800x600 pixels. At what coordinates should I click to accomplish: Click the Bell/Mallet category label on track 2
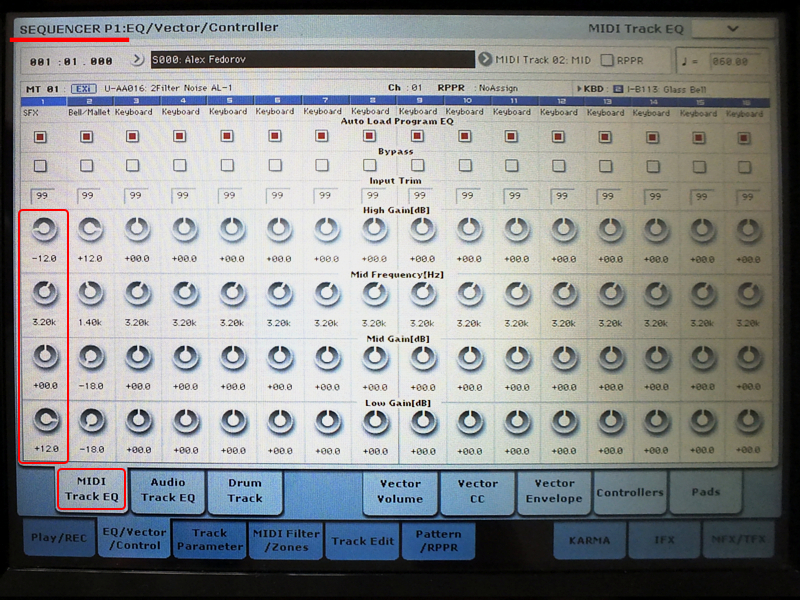89,112
